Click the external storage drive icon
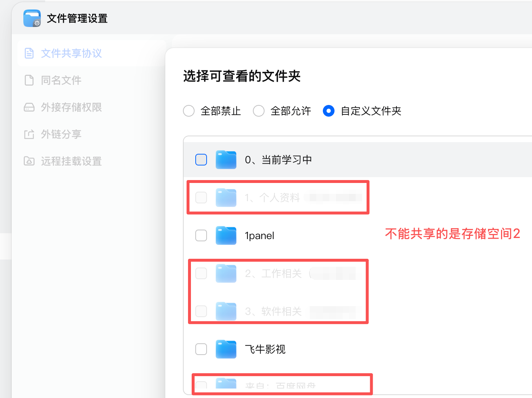Image resolution: width=532 pixels, height=398 pixels. pyautogui.click(x=29, y=107)
